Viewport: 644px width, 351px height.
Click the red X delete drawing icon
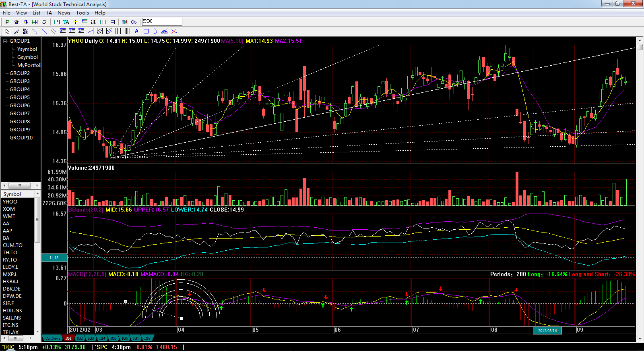pyautogui.click(x=173, y=31)
